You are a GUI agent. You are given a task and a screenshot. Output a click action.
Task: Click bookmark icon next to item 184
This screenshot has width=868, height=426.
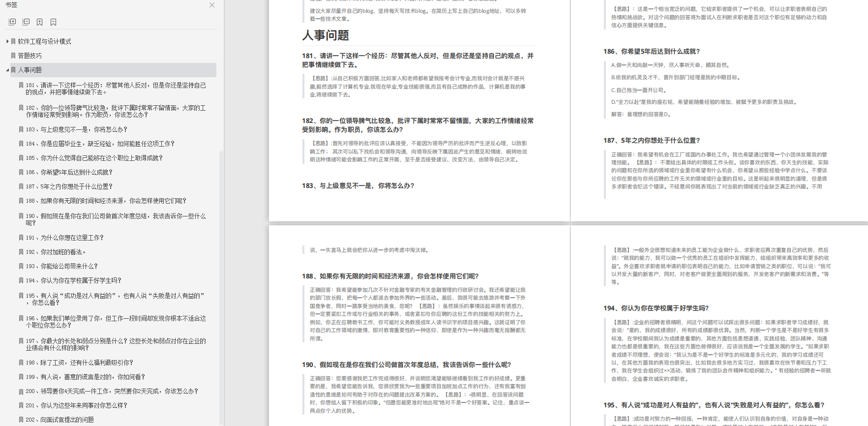coord(21,144)
